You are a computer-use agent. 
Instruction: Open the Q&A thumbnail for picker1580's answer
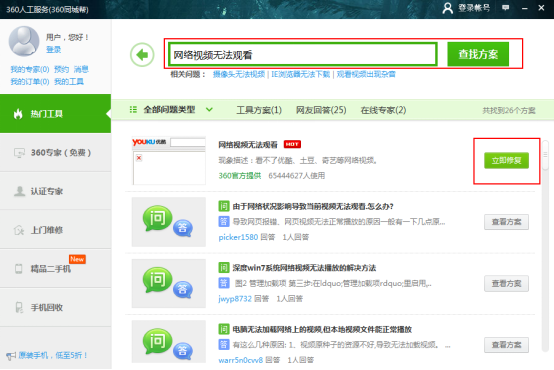(x=169, y=222)
